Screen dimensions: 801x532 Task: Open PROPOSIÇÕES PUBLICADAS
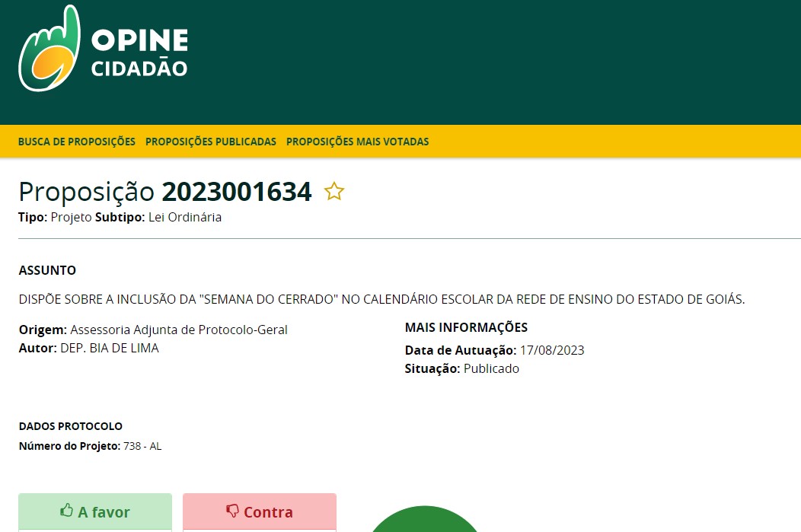(x=210, y=142)
